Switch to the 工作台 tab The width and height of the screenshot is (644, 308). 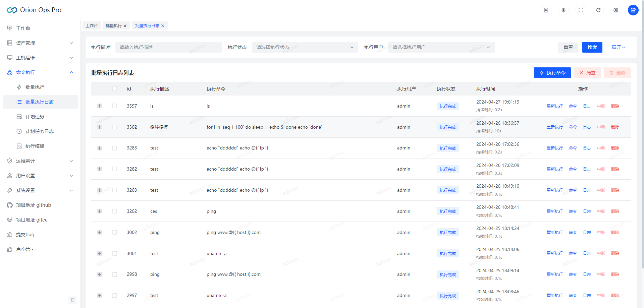(x=92, y=26)
